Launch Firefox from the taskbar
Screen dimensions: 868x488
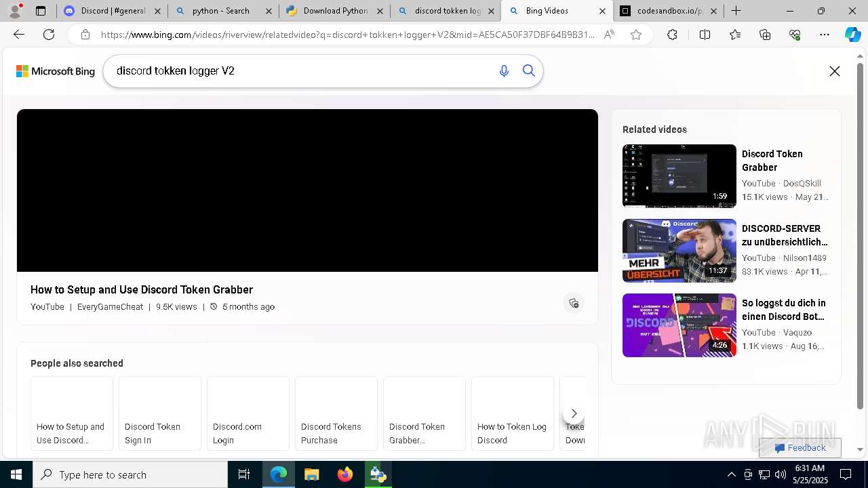(x=345, y=474)
